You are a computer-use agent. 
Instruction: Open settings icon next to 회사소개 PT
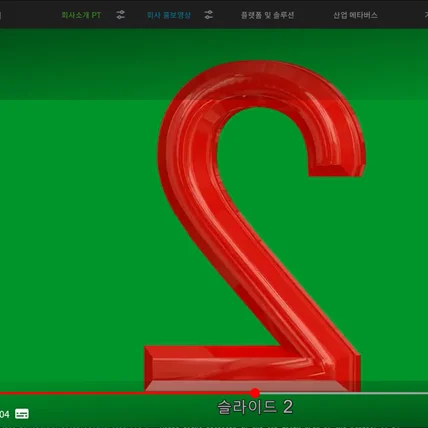pyautogui.click(x=121, y=15)
